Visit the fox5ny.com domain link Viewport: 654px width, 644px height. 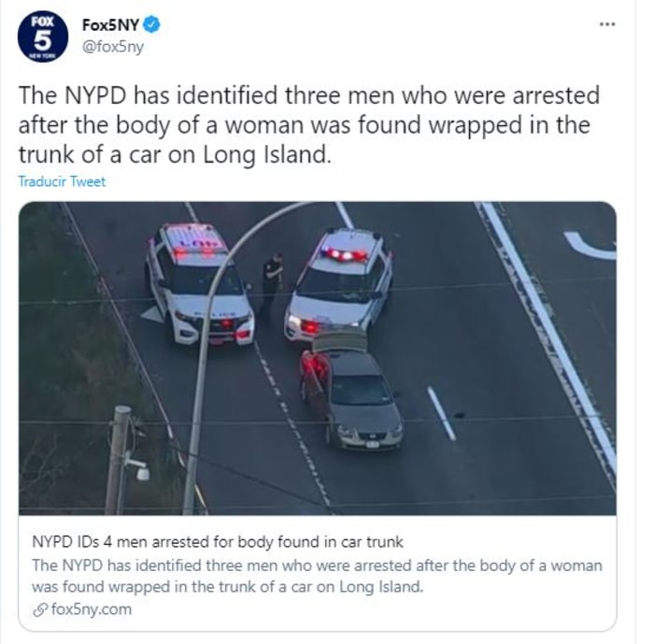point(91,609)
